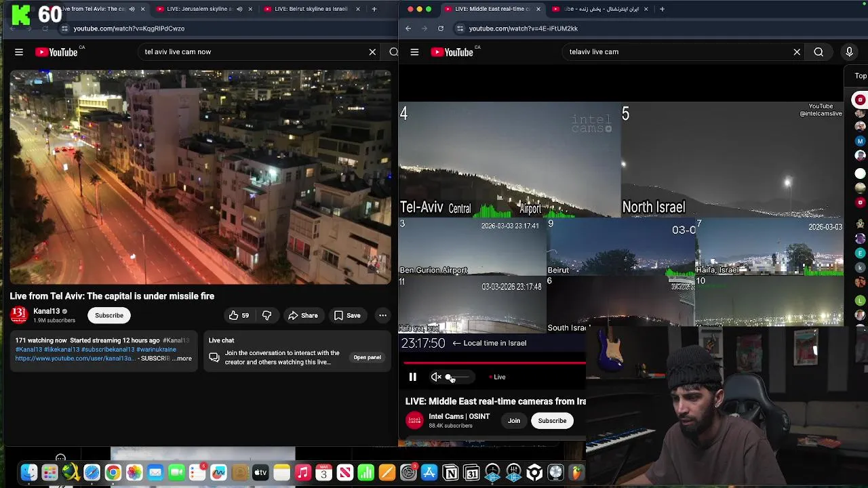Save the Kanal13 video to playlist
This screenshot has height=488, width=868.
point(347,315)
